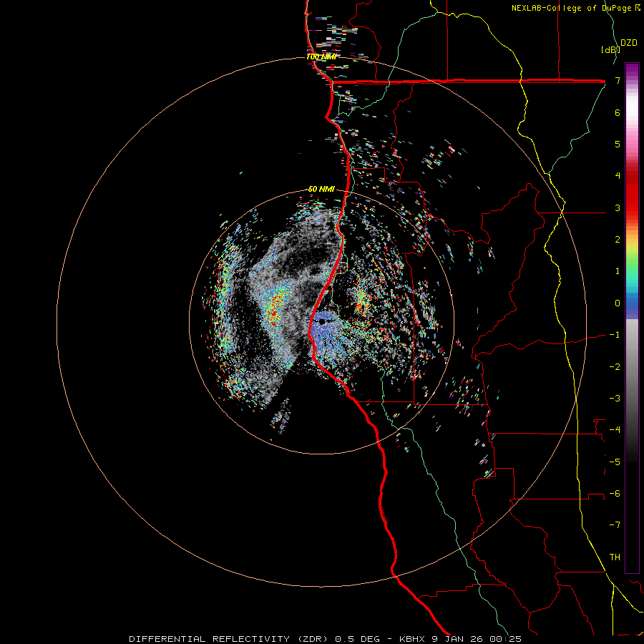Click the color scale value 7
644x644 pixels.
click(618, 80)
